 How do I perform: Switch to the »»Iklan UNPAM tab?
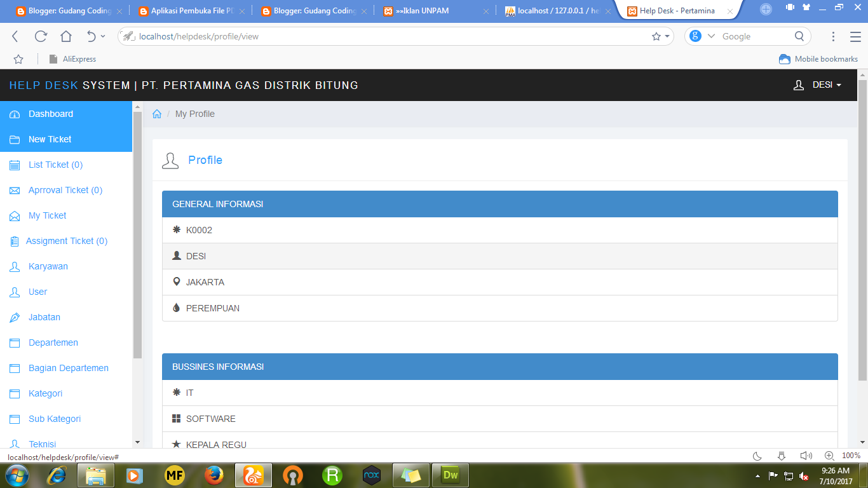(435, 11)
